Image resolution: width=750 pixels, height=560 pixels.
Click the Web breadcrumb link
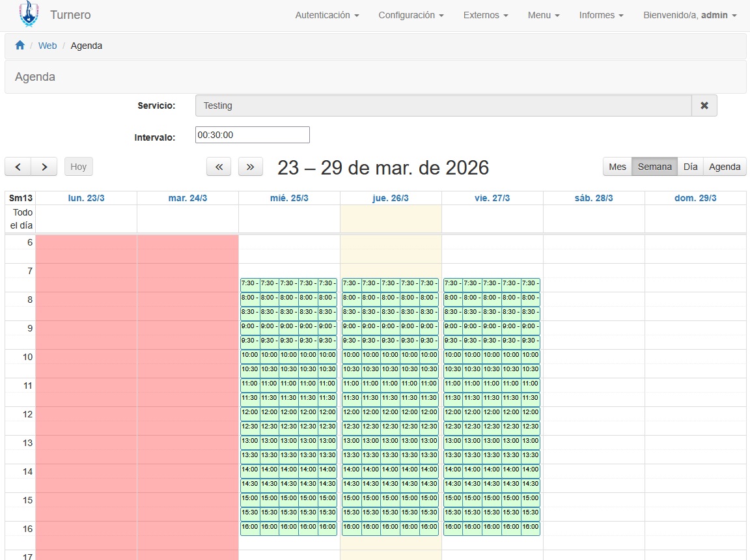point(48,46)
